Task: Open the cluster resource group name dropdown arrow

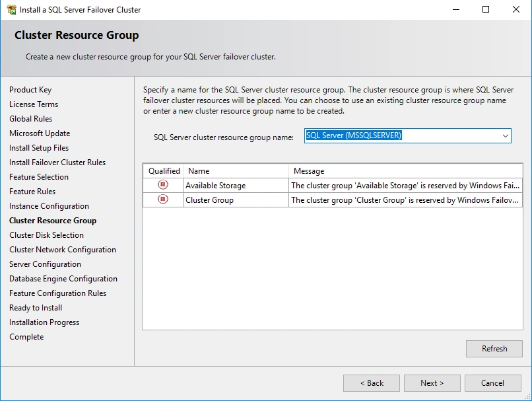Action: [505, 136]
